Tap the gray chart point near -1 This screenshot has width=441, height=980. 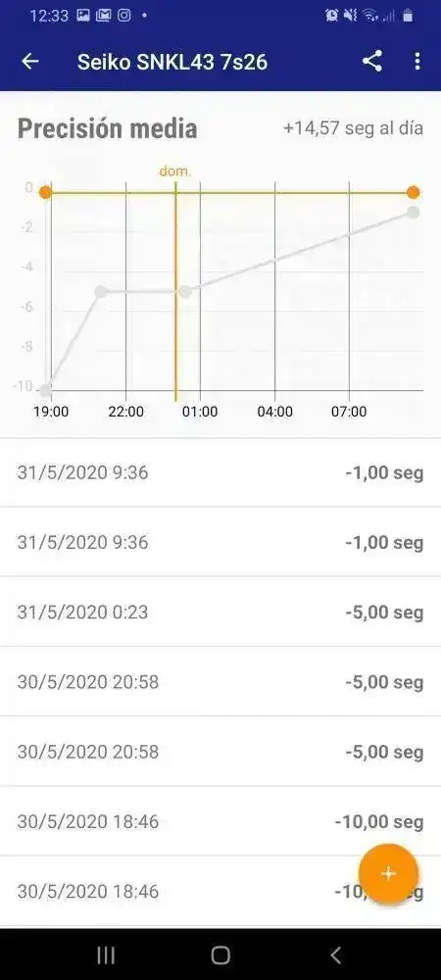click(413, 212)
